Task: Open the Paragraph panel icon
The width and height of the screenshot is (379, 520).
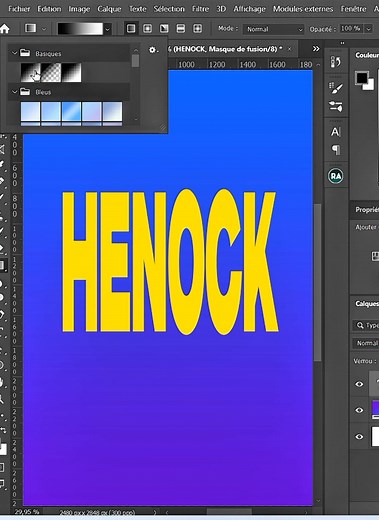Action: tap(336, 150)
